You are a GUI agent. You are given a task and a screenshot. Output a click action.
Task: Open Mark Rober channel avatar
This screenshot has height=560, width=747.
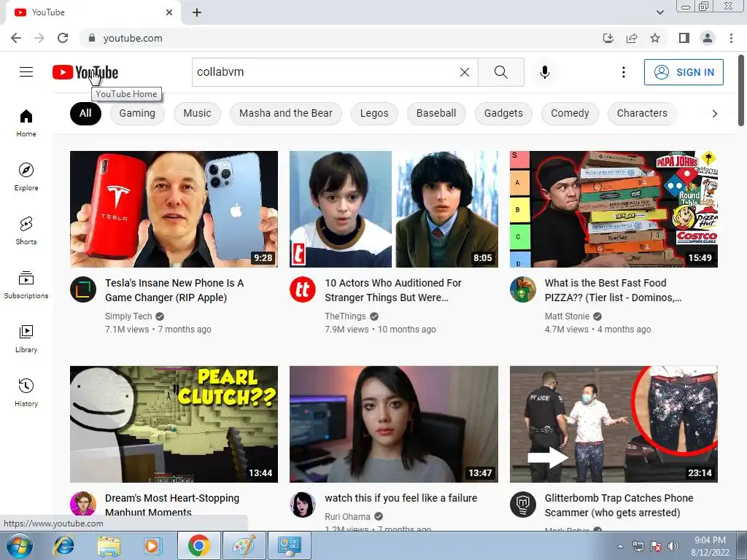(x=522, y=505)
